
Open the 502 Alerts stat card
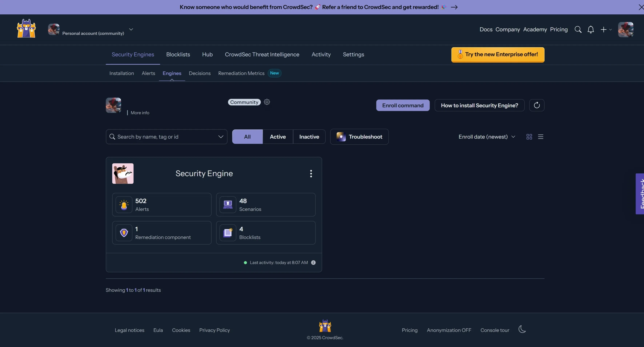coord(162,204)
